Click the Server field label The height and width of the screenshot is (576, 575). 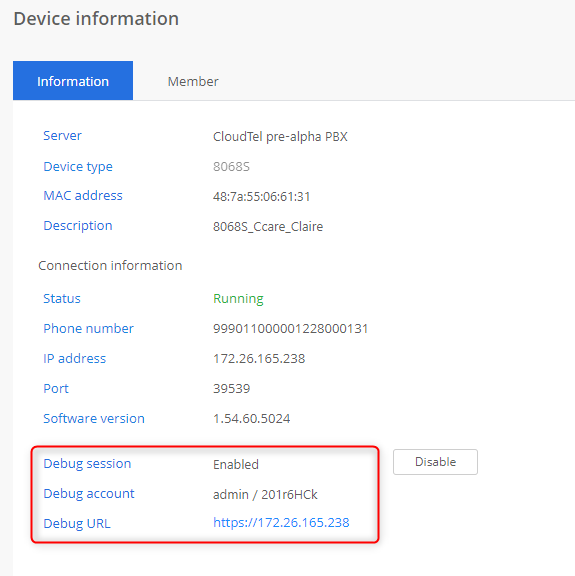[62, 136]
